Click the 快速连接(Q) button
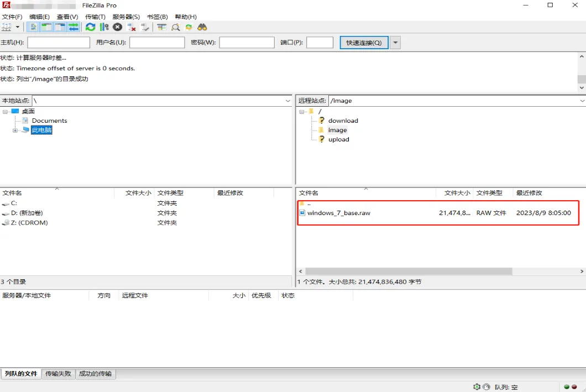Viewport: 586px width, 392px height. (x=363, y=42)
